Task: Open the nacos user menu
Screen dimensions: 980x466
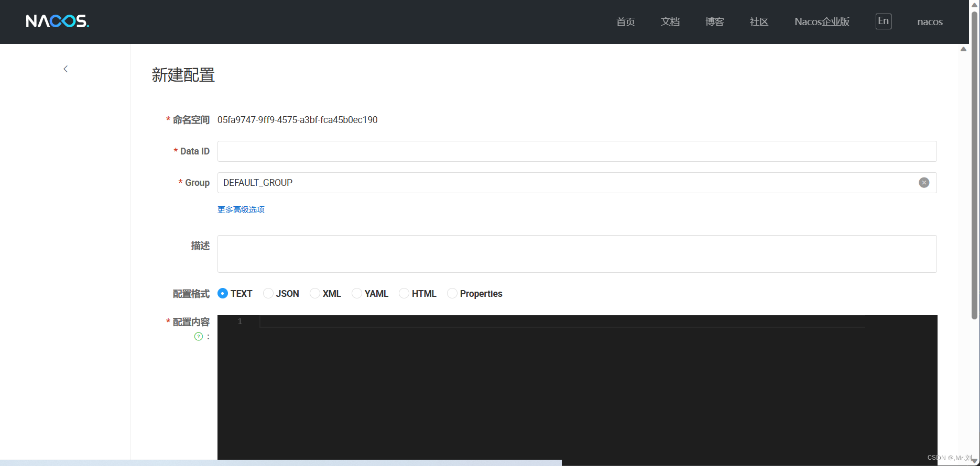Action: [x=930, y=22]
